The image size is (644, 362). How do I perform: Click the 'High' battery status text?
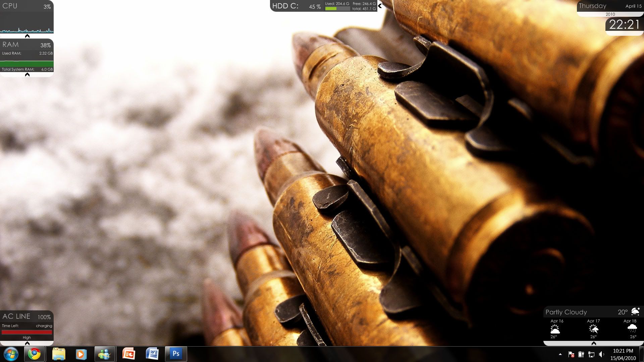tap(27, 338)
